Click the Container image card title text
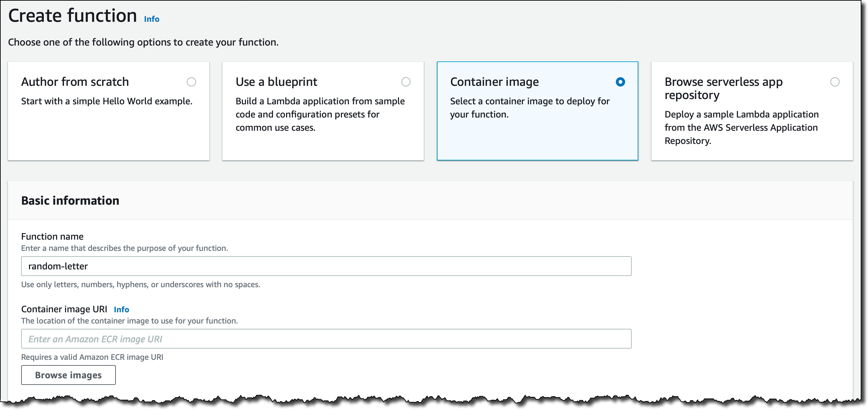 coord(494,82)
